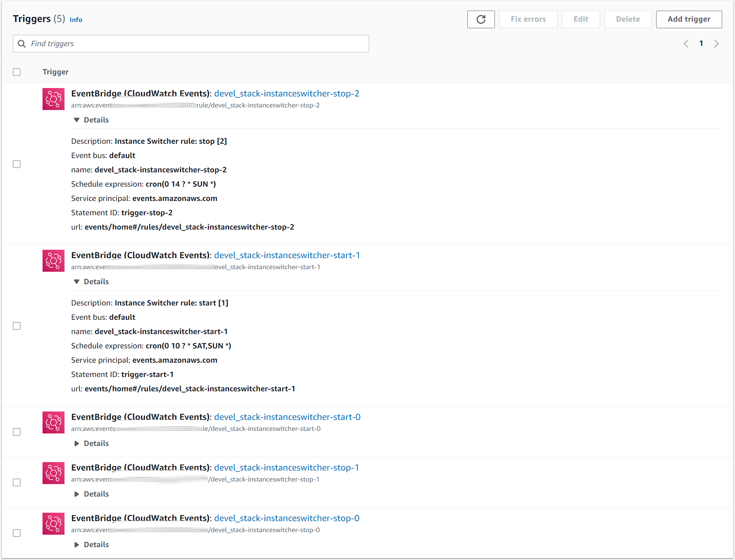Image resolution: width=735 pixels, height=560 pixels.
Task: Expand Details of start-0 trigger
Action: (x=92, y=443)
